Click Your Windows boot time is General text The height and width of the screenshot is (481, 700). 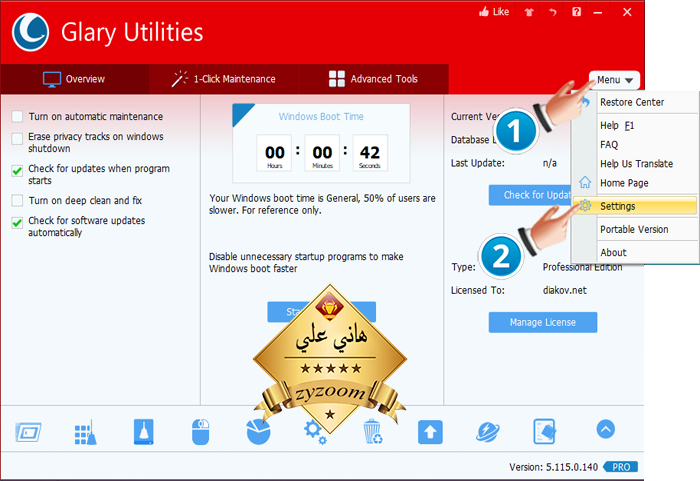tap(322, 204)
